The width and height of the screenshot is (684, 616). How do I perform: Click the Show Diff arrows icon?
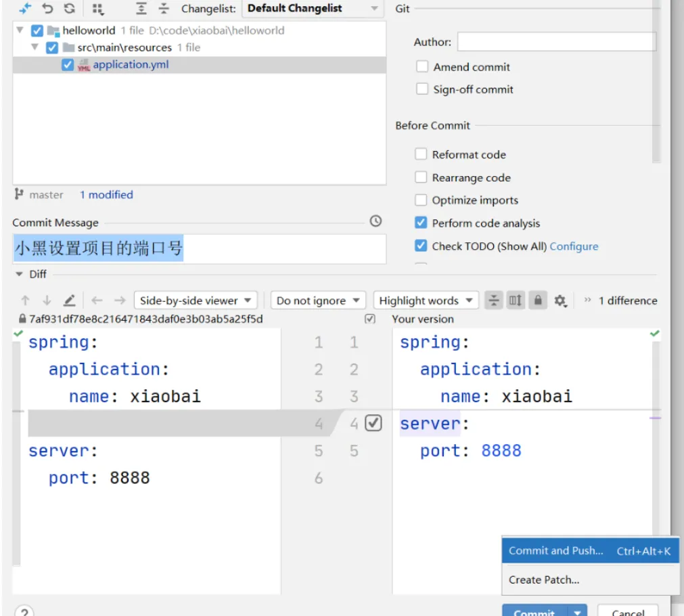(25, 8)
